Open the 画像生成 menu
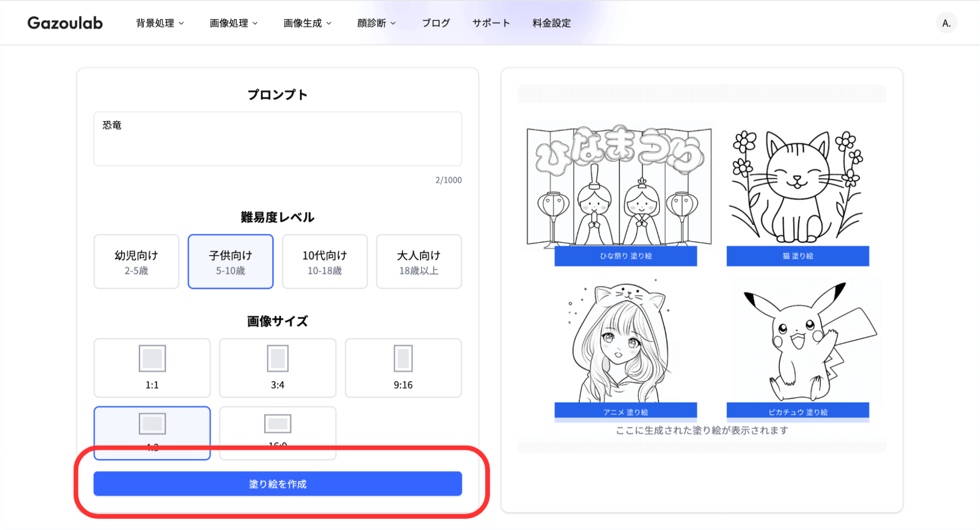 click(x=302, y=23)
